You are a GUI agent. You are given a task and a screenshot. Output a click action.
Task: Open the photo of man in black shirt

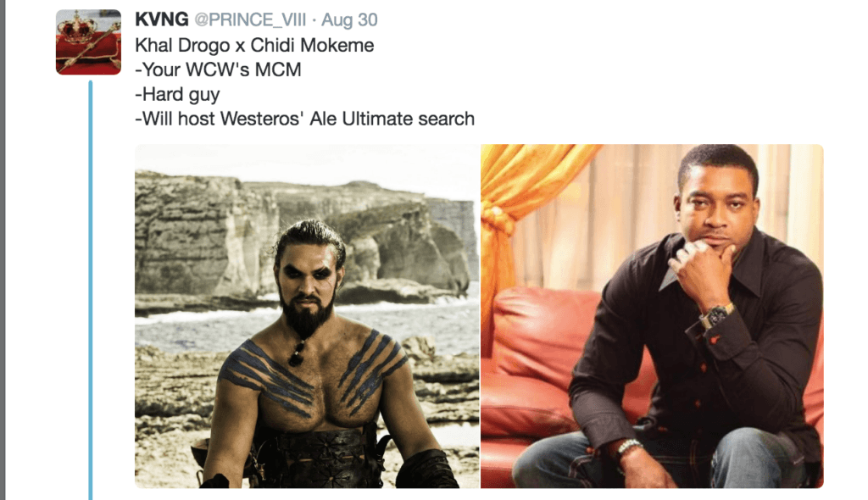coord(652,316)
